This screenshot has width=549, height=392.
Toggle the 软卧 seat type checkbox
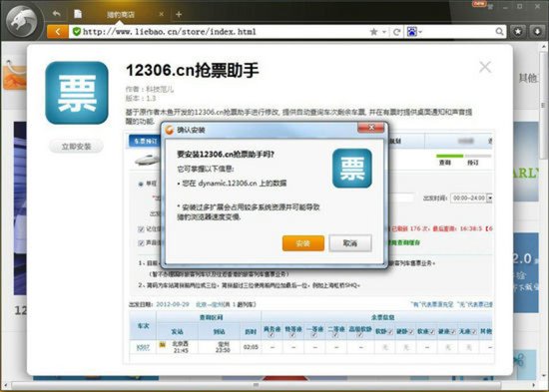point(390,331)
